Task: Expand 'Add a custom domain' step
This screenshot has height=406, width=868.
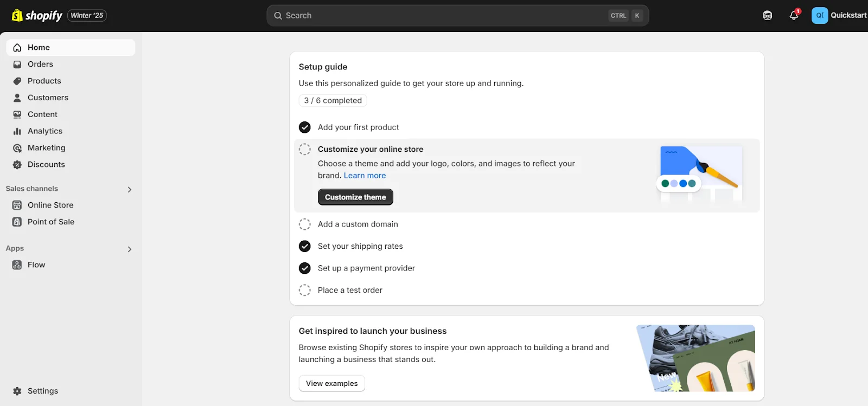Action: click(x=358, y=224)
